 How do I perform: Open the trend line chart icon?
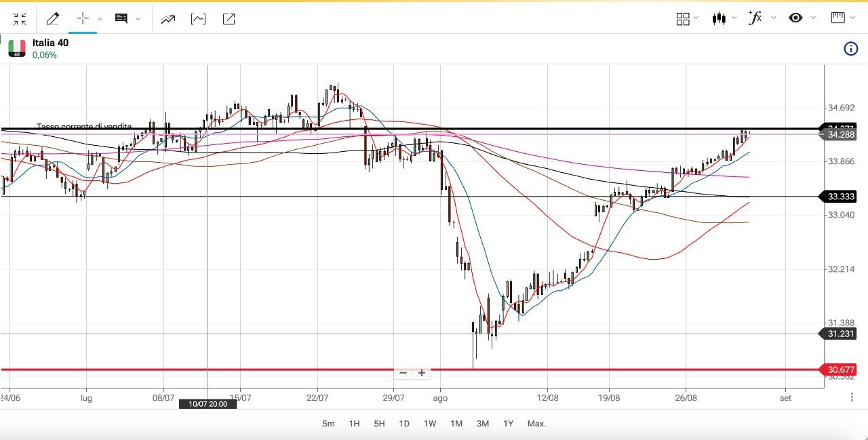(x=167, y=19)
